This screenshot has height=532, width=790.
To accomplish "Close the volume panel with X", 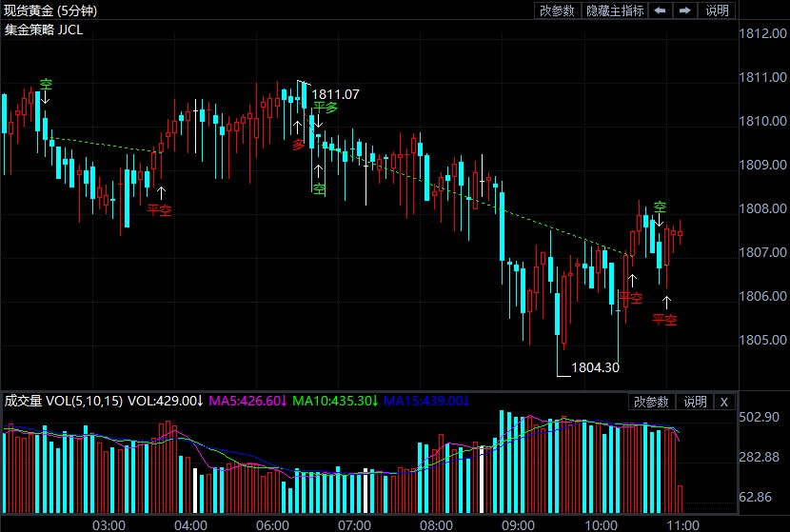I will pyautogui.click(x=723, y=402).
